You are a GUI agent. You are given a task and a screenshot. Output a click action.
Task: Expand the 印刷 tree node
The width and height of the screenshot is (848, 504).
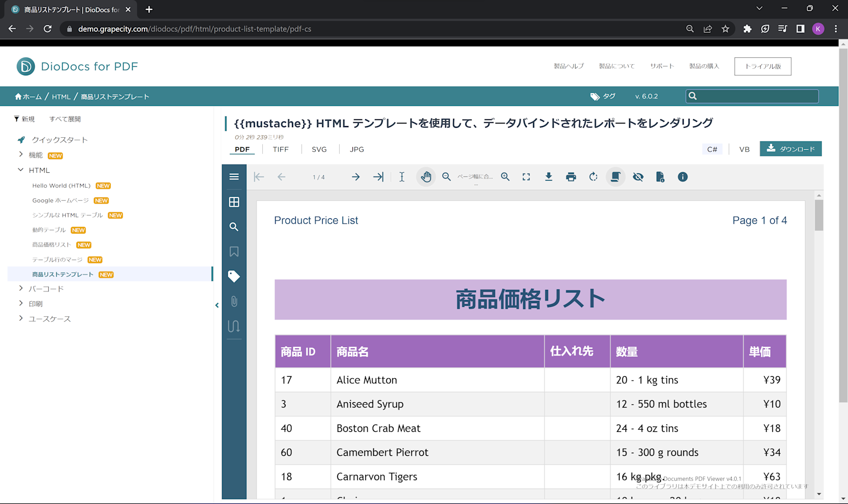pos(21,303)
